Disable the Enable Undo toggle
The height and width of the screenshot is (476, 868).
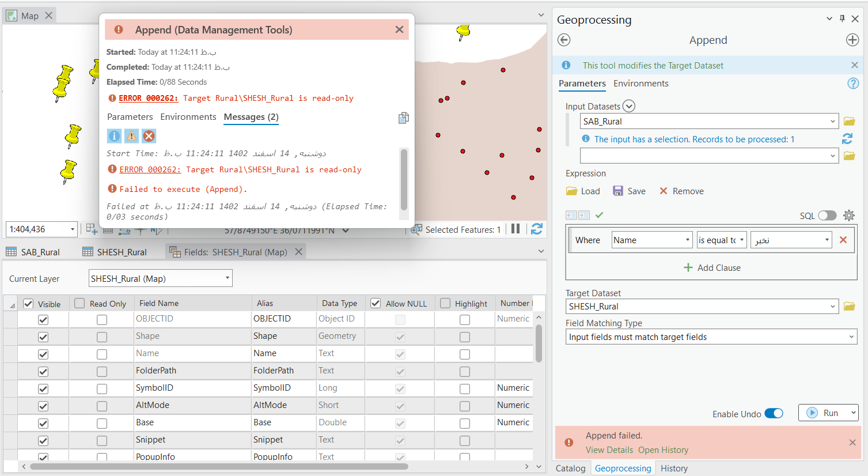774,413
